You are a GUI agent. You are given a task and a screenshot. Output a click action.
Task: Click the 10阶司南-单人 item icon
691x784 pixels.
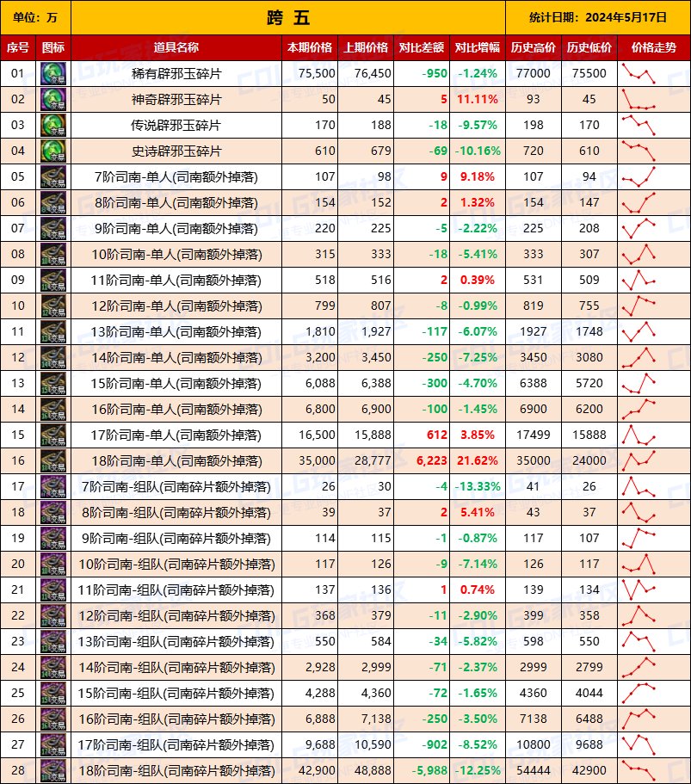pyautogui.click(x=53, y=255)
